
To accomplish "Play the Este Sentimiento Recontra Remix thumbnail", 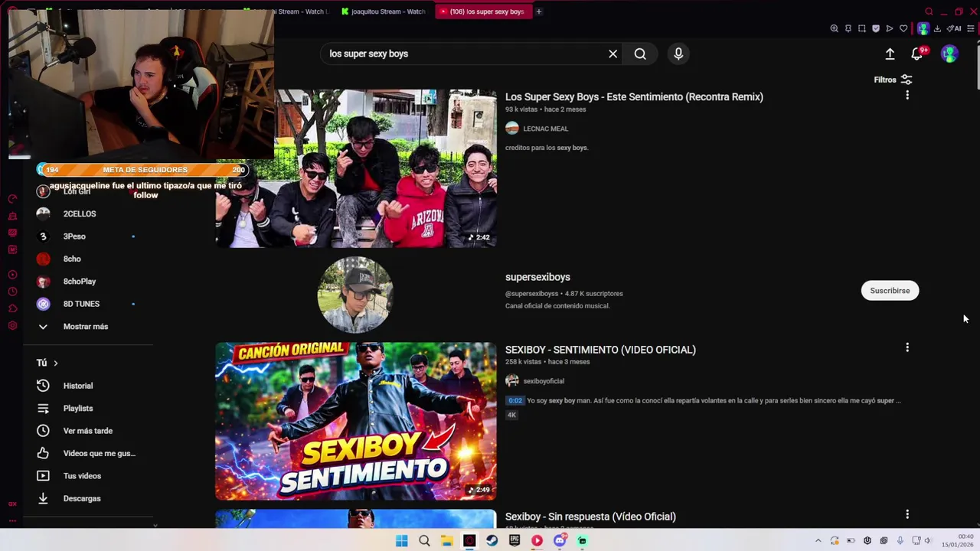I will 356,168.
